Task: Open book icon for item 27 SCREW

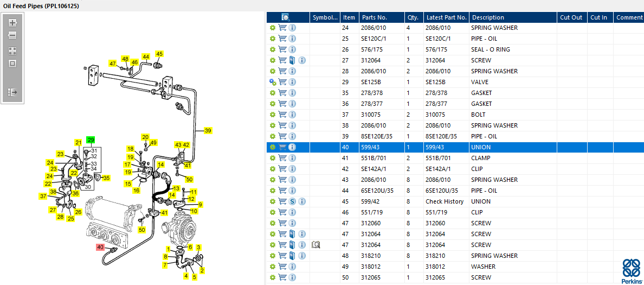Action: [292, 60]
